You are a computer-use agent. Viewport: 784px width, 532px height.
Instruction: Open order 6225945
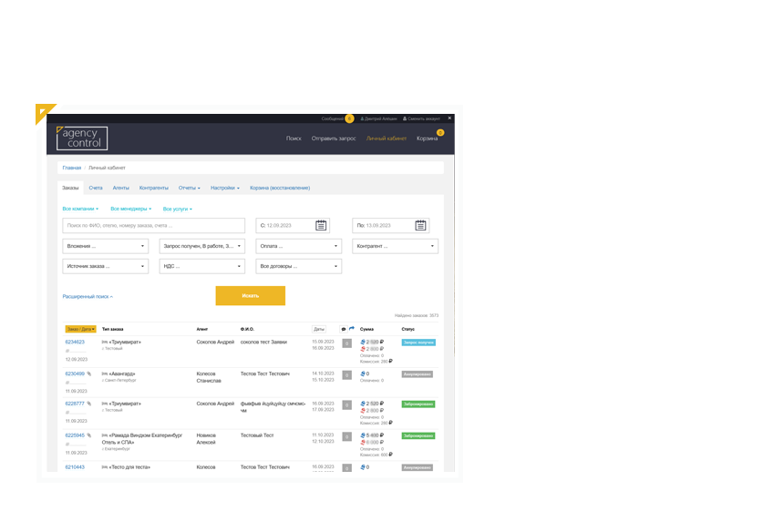(x=75, y=435)
